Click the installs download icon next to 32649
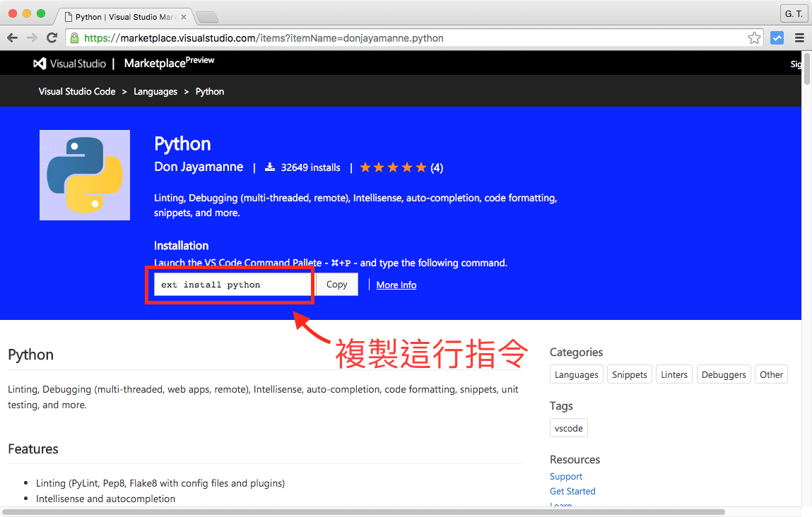 click(x=269, y=167)
